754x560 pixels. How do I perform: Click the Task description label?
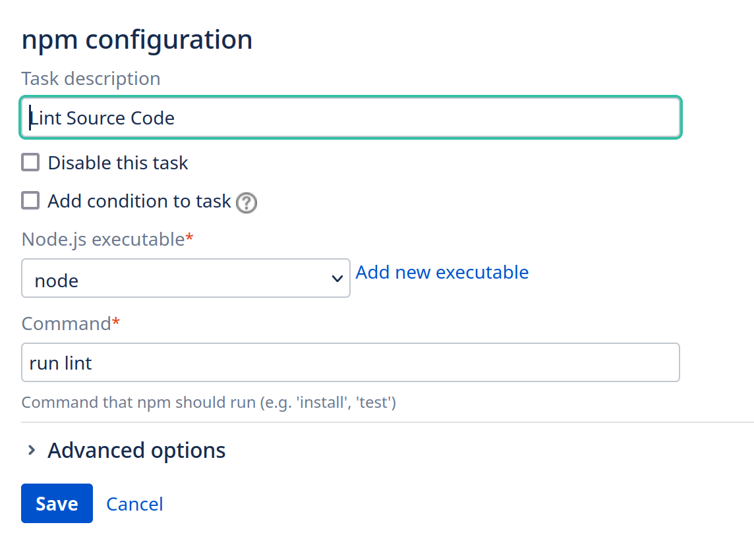tap(91, 78)
